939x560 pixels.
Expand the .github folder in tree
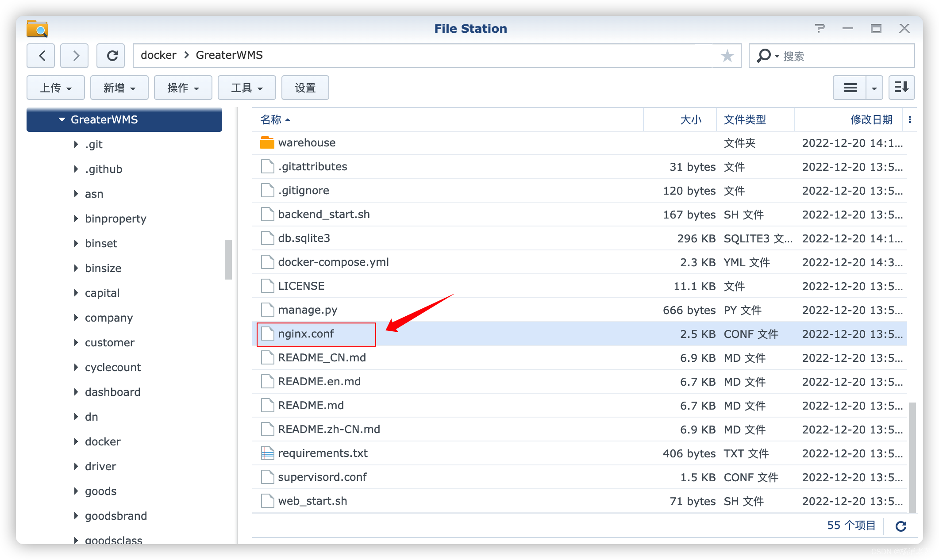pos(76,169)
